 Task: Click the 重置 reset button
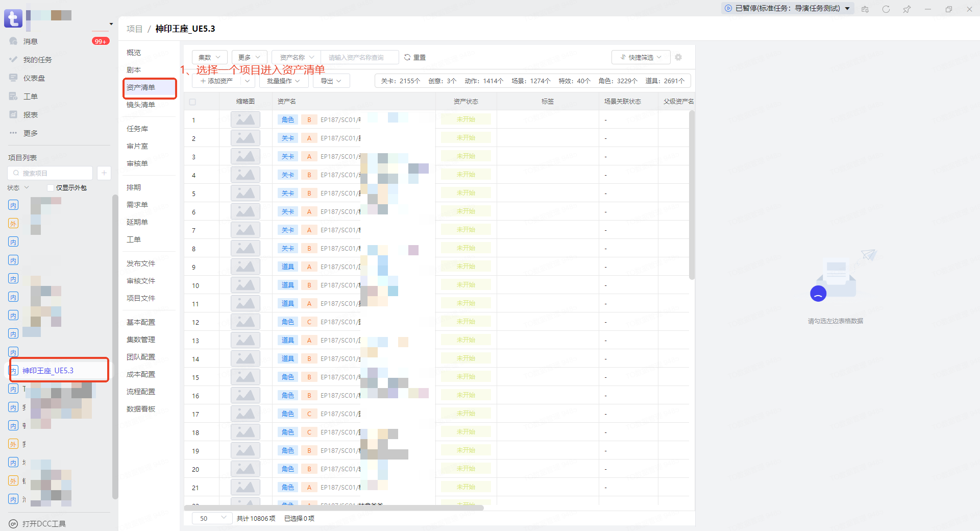pyautogui.click(x=414, y=57)
